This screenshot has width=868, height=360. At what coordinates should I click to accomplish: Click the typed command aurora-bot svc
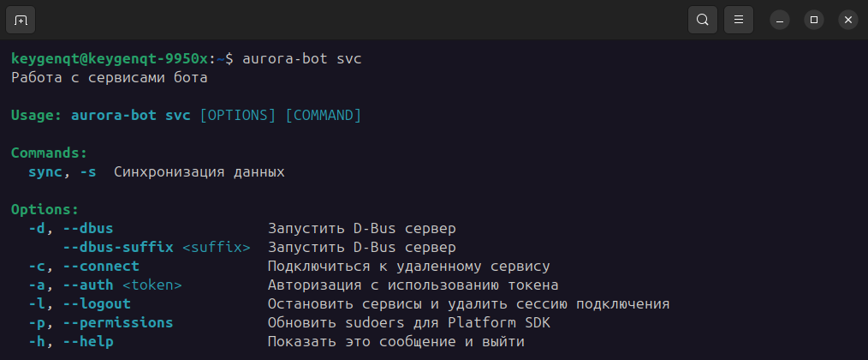(x=302, y=59)
